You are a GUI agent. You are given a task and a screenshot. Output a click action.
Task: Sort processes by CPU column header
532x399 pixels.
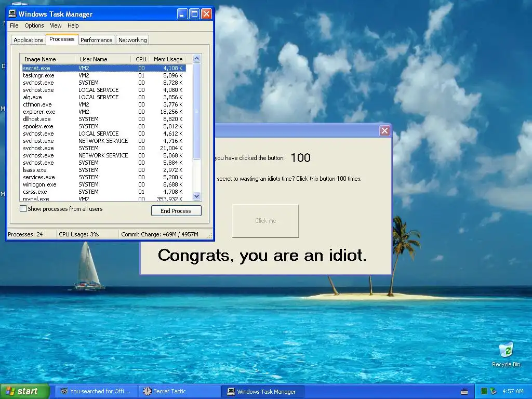pos(140,59)
